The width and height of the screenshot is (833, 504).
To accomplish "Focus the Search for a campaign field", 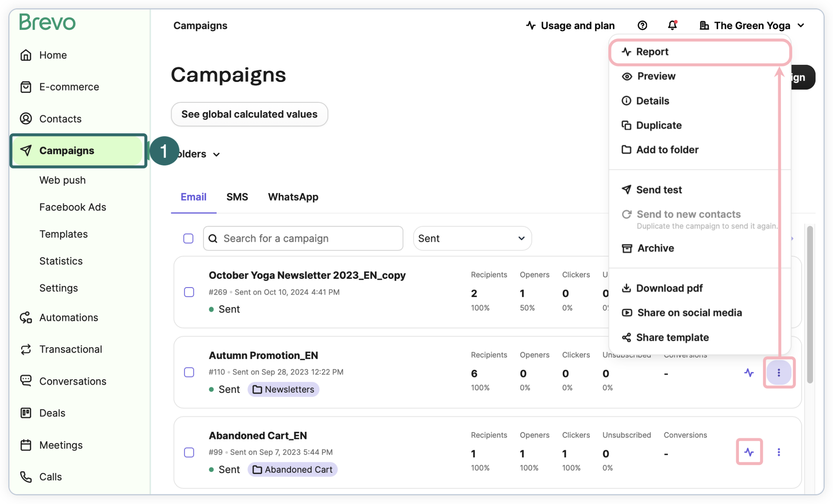I will click(304, 239).
